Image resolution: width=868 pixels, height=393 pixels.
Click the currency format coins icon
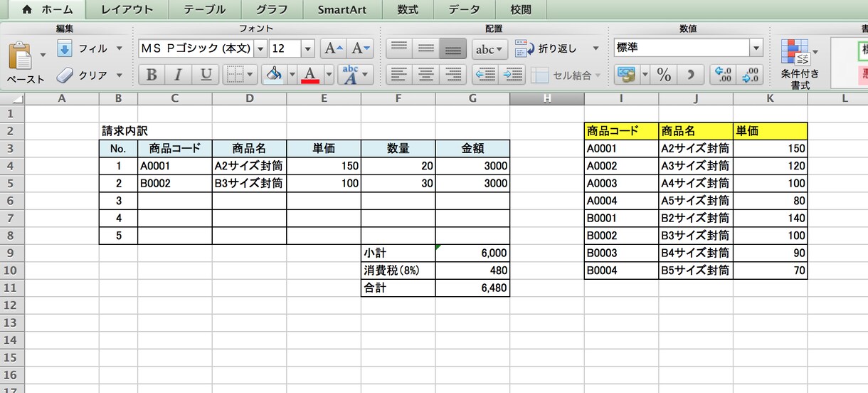(x=626, y=74)
